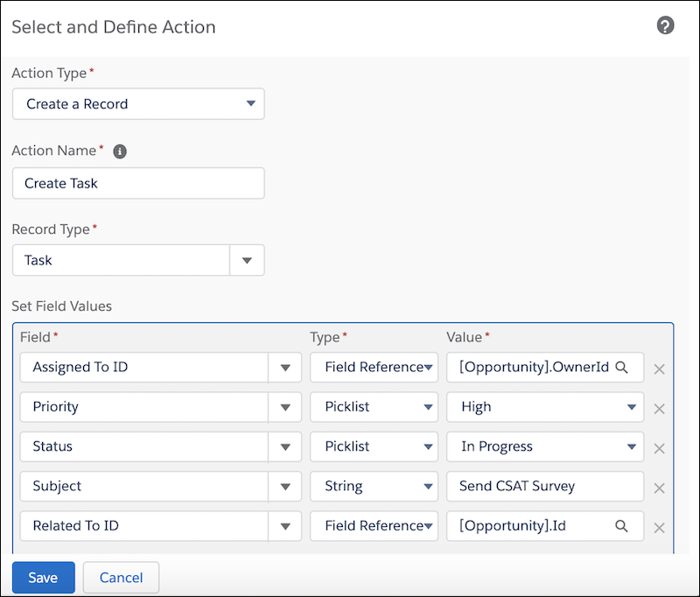Open the Assigned To ID field dropdown
The width and height of the screenshot is (700, 597).
285,368
